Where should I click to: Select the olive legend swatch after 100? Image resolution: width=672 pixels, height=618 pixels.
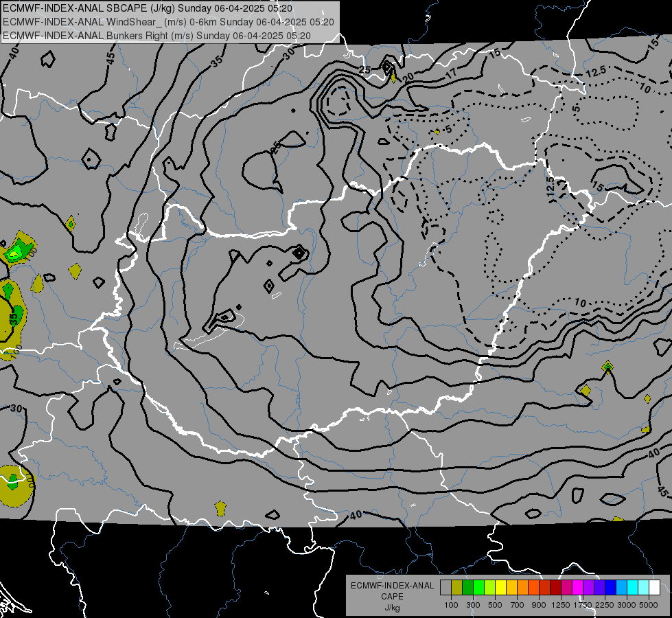point(457,588)
